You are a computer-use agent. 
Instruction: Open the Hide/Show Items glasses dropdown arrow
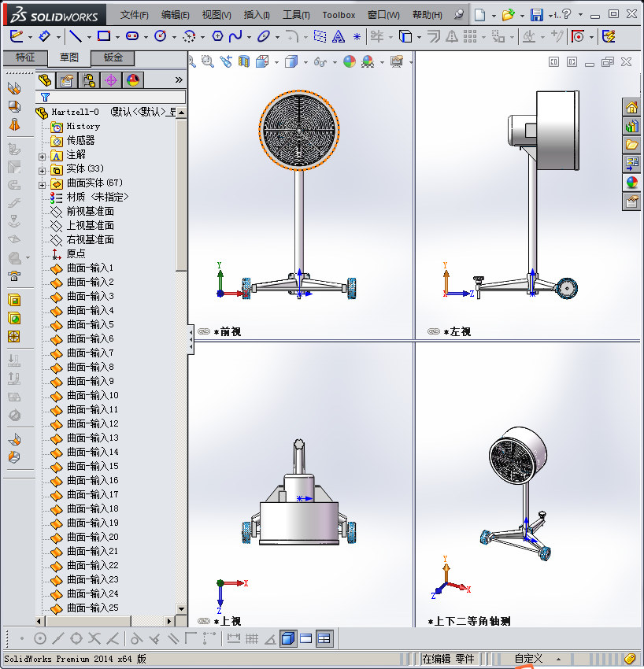(x=335, y=63)
